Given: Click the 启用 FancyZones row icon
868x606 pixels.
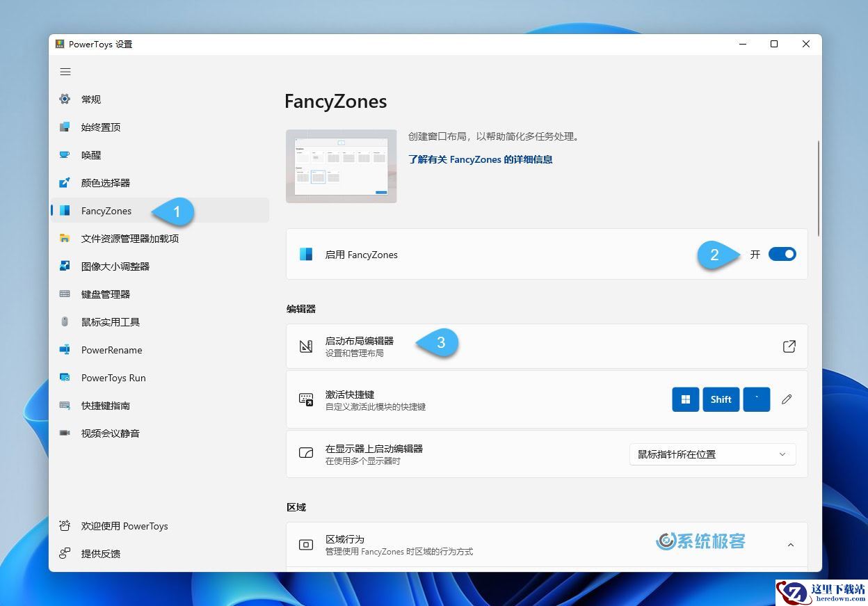Looking at the screenshot, I should 306,254.
